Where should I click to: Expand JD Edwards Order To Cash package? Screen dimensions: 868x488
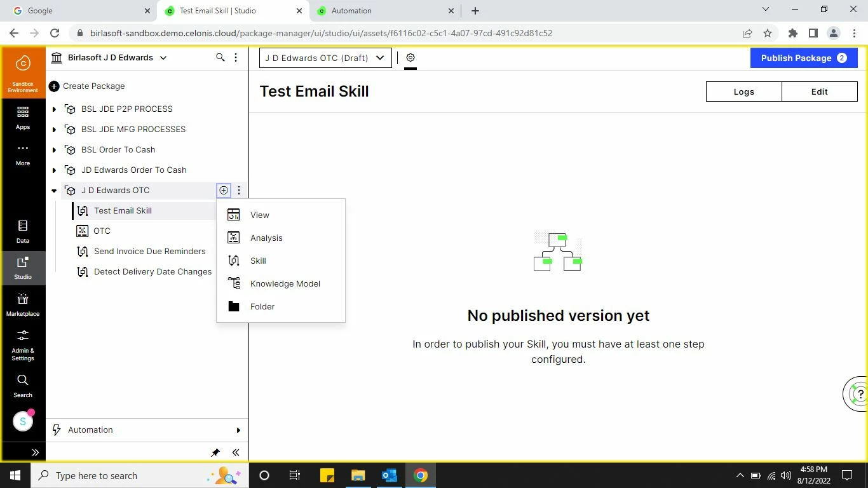[x=54, y=170]
